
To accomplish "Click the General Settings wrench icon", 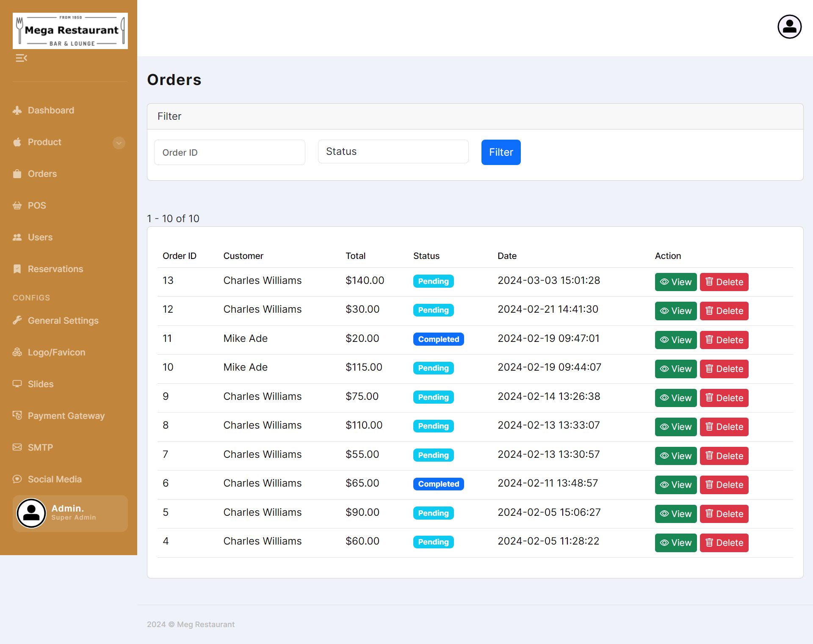I will [17, 320].
